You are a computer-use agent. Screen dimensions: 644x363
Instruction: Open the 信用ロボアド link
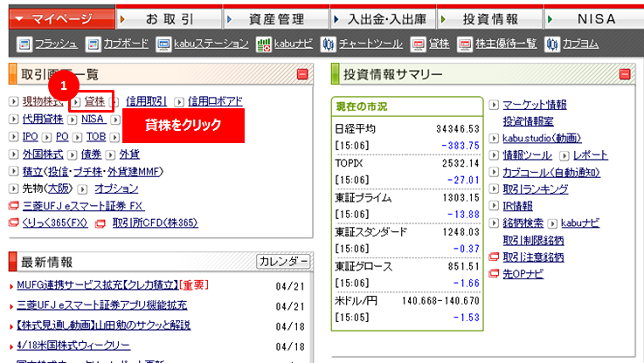coord(215,101)
